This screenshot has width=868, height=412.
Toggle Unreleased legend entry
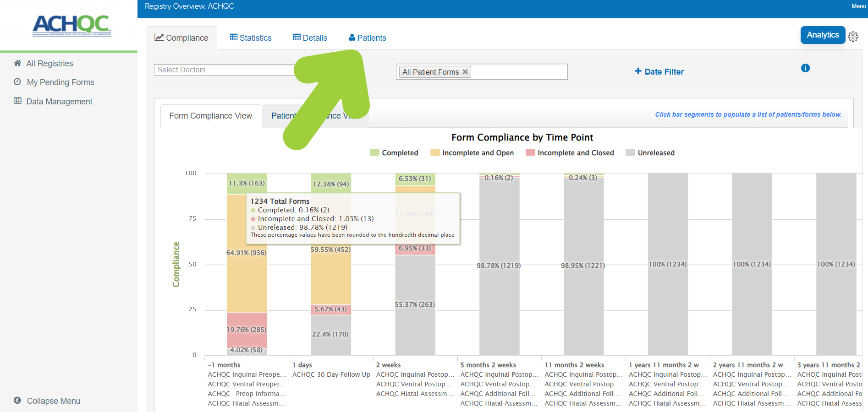pyautogui.click(x=650, y=152)
